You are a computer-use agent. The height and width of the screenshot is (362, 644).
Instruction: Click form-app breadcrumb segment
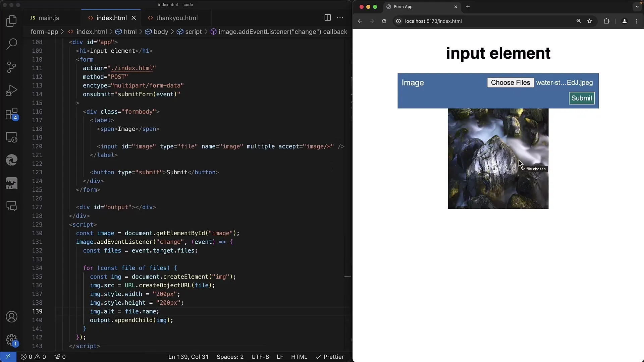pos(44,32)
